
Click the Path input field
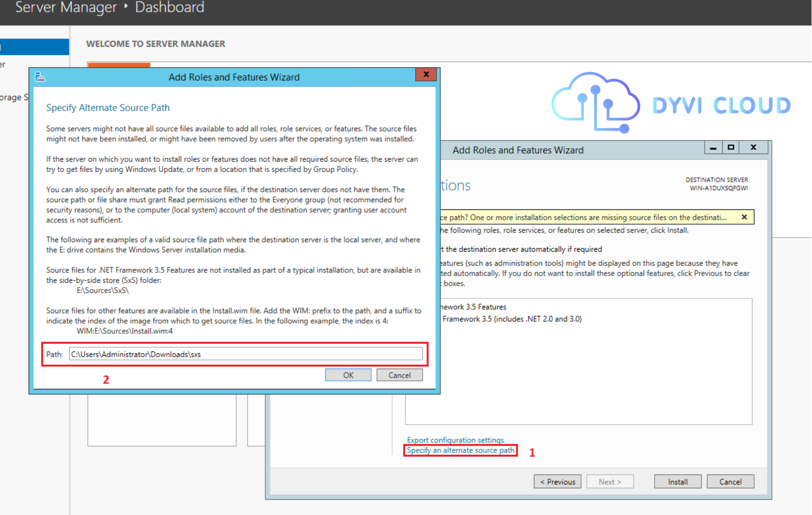246,354
